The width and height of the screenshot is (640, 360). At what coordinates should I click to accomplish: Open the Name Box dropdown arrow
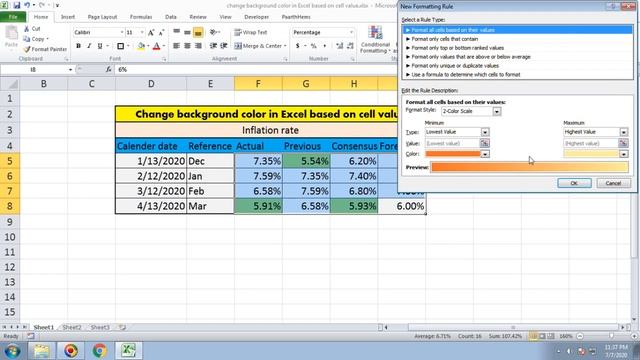(70, 70)
